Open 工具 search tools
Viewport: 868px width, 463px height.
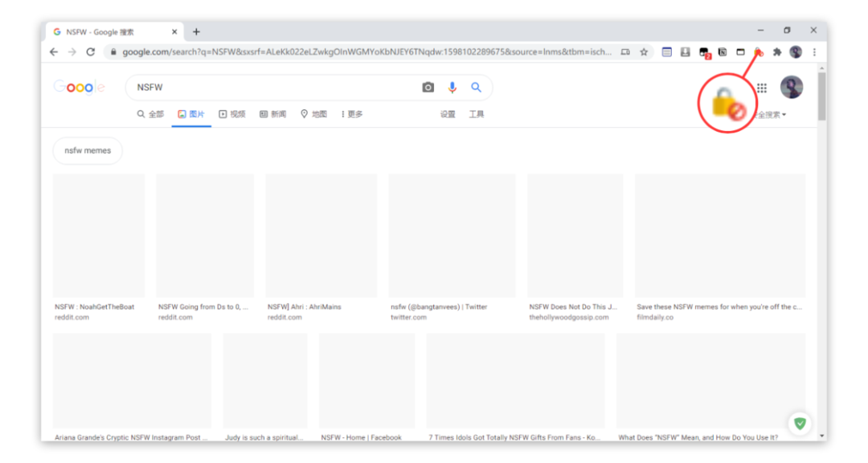[477, 114]
